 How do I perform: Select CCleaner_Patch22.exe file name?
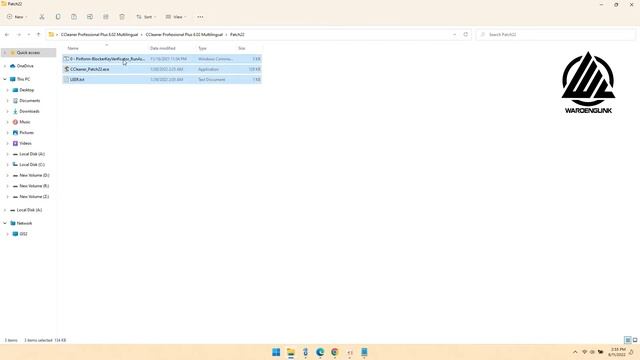(x=89, y=69)
